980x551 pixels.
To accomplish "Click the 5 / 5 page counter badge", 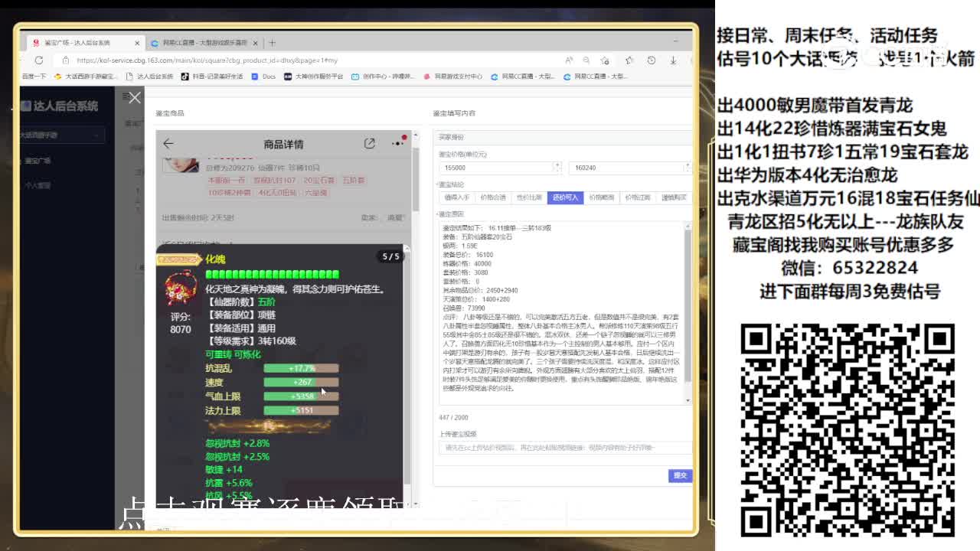I will [390, 256].
